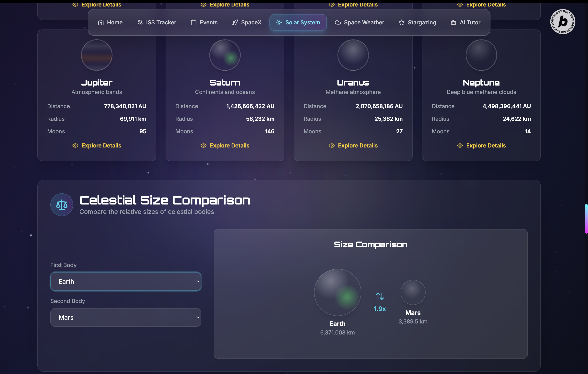Click eye icon under Saturn card
588x374 pixels.
coord(203,146)
